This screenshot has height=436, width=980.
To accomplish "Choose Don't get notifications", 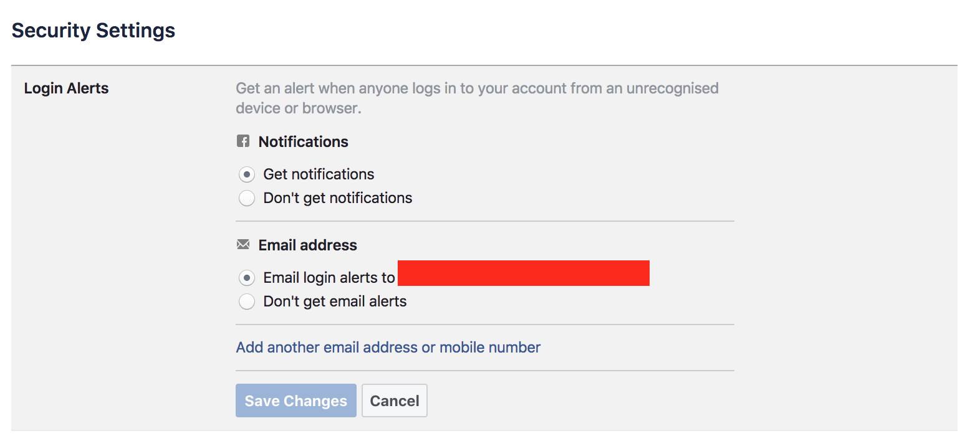I will (x=247, y=198).
